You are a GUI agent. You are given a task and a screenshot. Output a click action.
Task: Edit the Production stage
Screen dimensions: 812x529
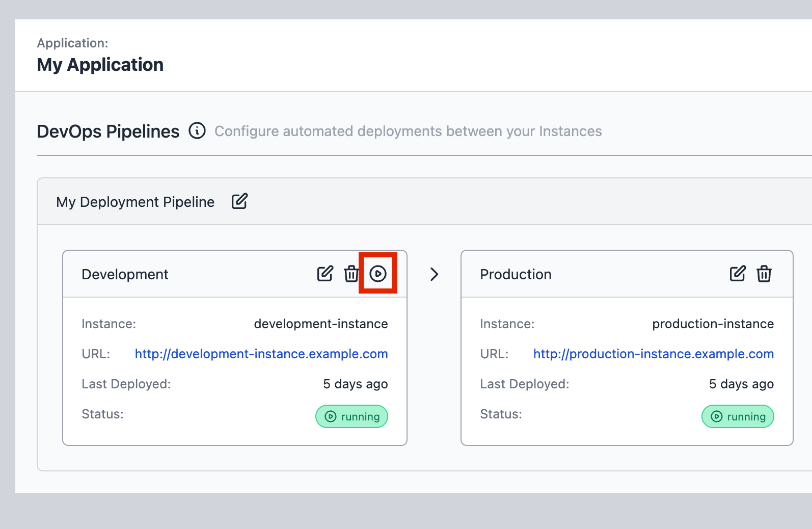(x=737, y=274)
